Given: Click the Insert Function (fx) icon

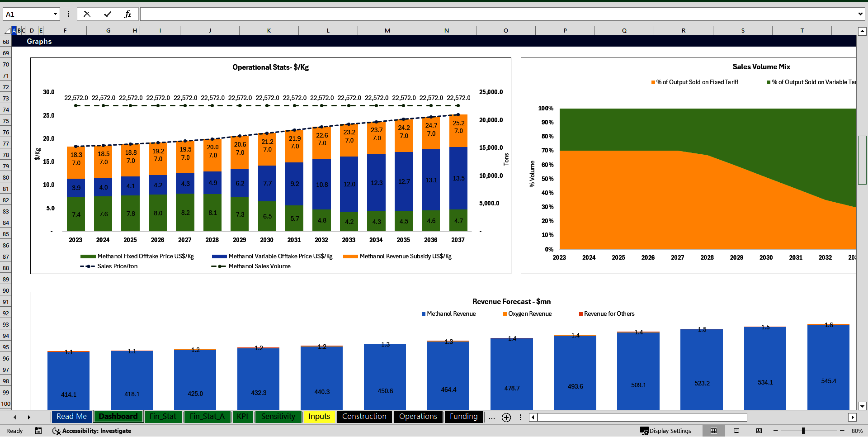Looking at the screenshot, I should [x=128, y=14].
